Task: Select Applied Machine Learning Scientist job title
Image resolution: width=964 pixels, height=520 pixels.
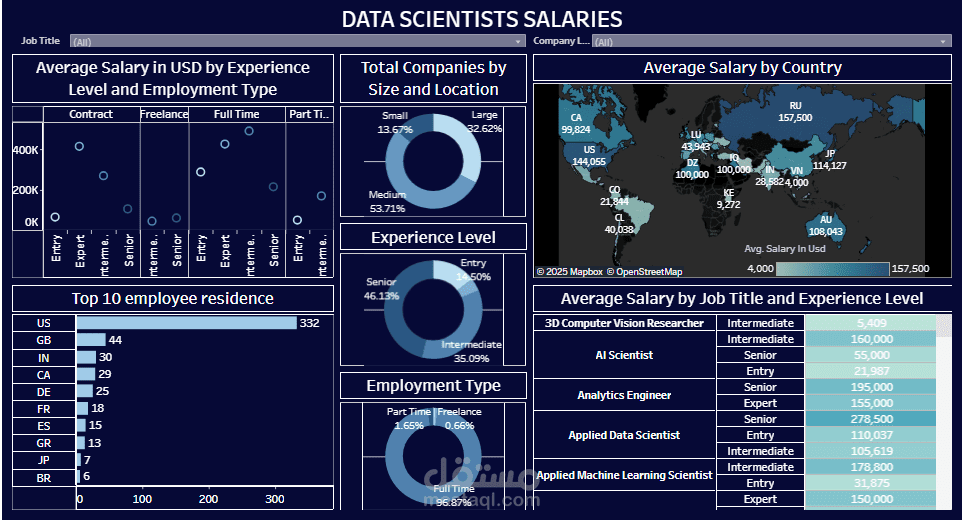Action: (624, 475)
